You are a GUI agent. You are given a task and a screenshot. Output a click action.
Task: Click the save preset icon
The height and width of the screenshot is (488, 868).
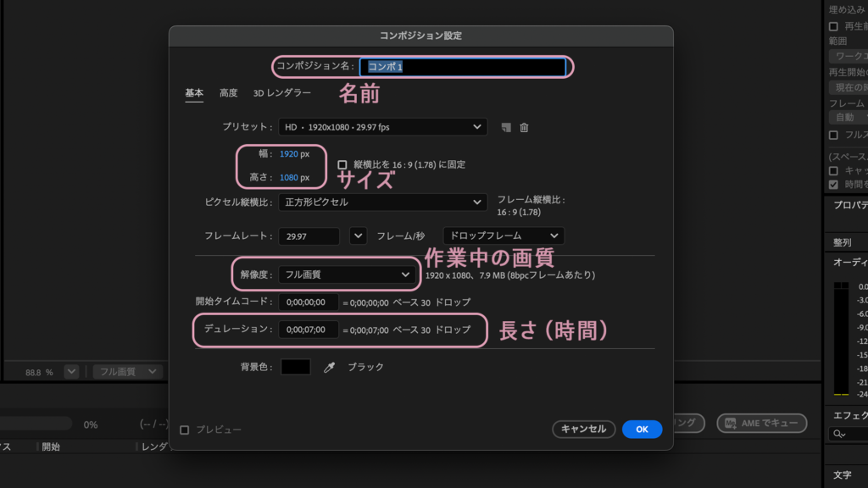[x=506, y=127]
